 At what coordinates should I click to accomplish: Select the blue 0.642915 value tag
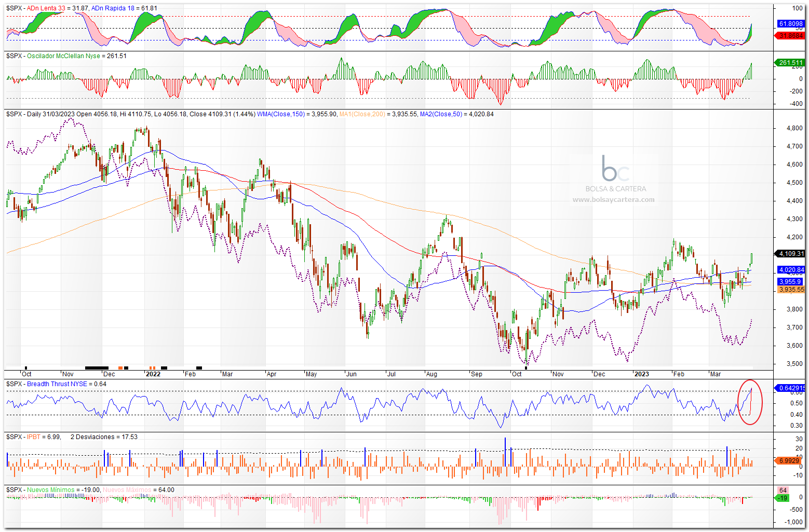pos(791,388)
